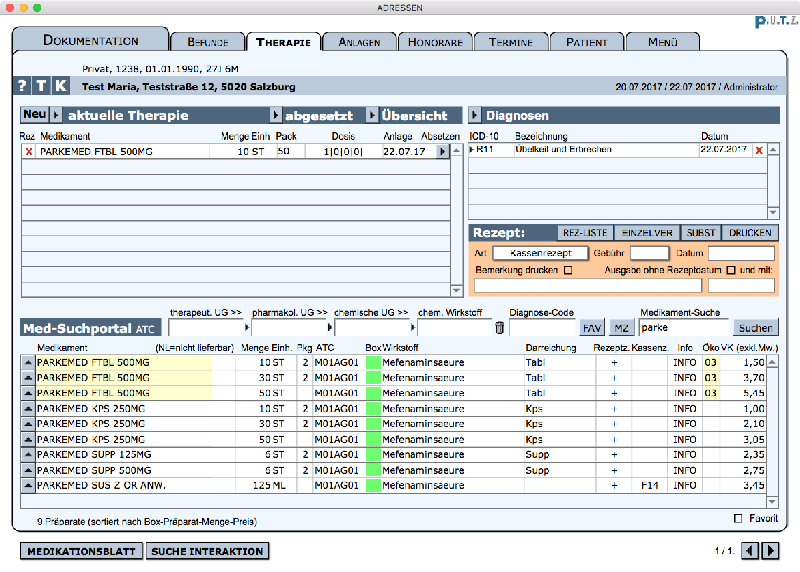Image resolution: width=800 pixels, height=572 pixels.
Task: Add PARKEMED FTBL 500MG 10 ST via up arrow
Action: point(28,362)
